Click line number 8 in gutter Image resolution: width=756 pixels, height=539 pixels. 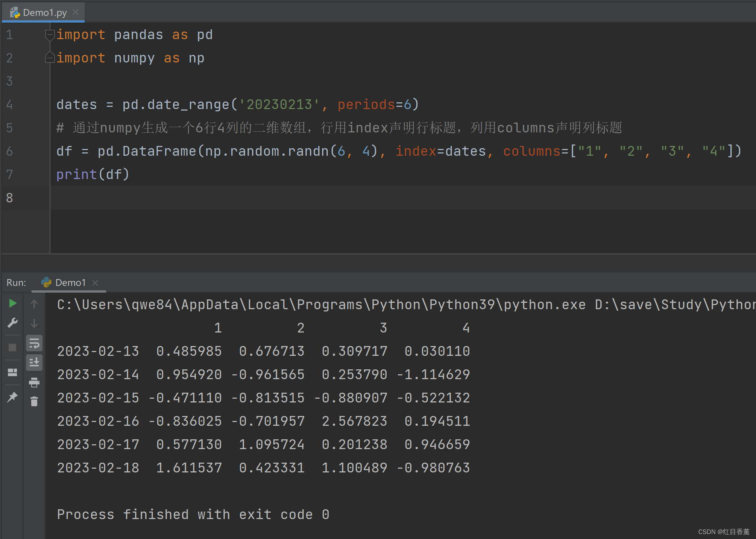tap(10, 197)
